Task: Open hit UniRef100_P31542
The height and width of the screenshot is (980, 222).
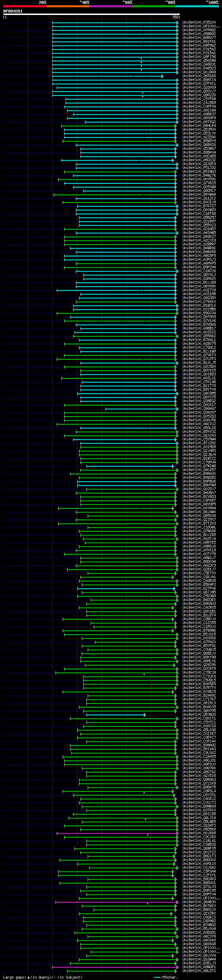Action: coord(199,49)
